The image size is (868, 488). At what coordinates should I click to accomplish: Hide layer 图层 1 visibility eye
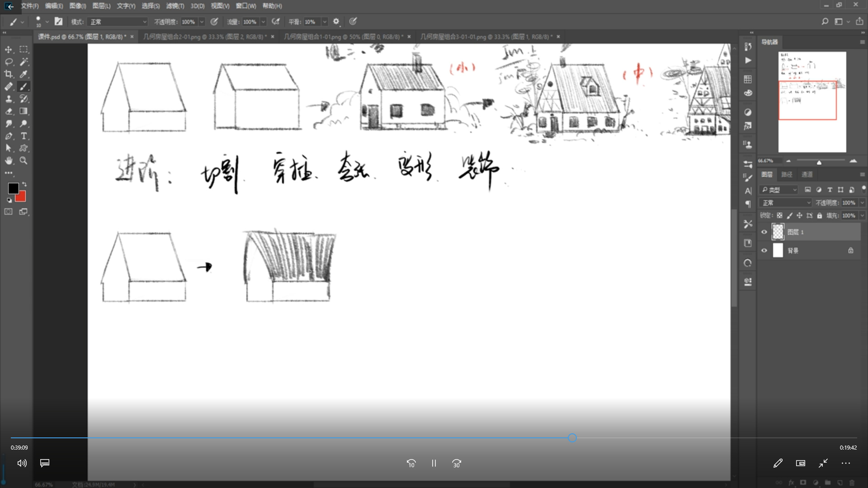tap(764, 232)
